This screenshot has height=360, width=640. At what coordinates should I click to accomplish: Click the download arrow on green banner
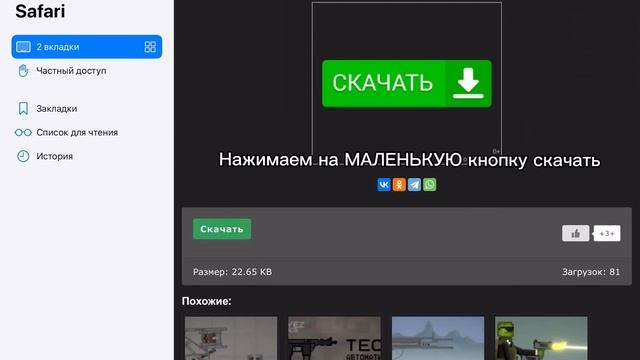tap(468, 83)
